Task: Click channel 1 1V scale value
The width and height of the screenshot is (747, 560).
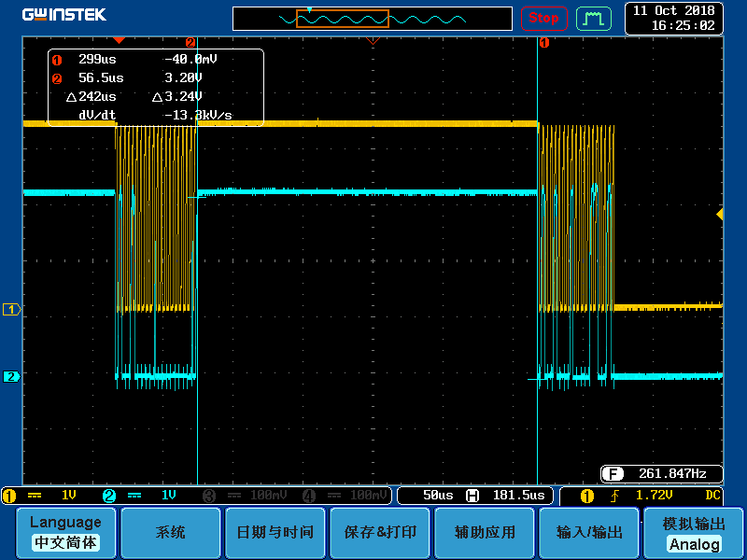Action: 69,496
